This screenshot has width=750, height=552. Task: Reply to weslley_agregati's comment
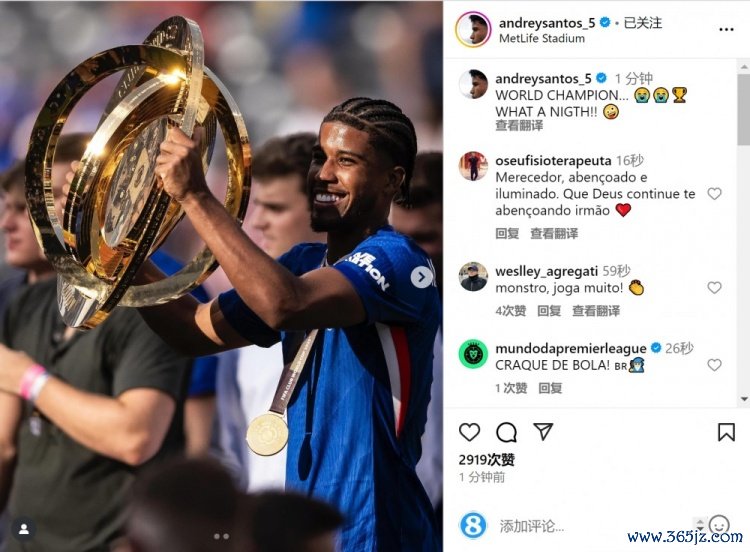pos(549,311)
